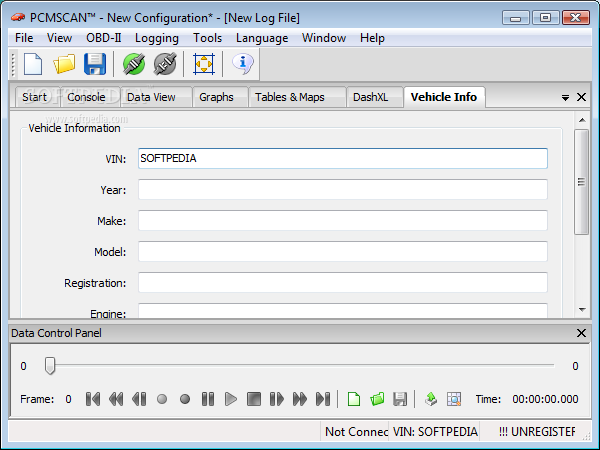Click the frame position slider handle
The height and width of the screenshot is (450, 600).
50,366
